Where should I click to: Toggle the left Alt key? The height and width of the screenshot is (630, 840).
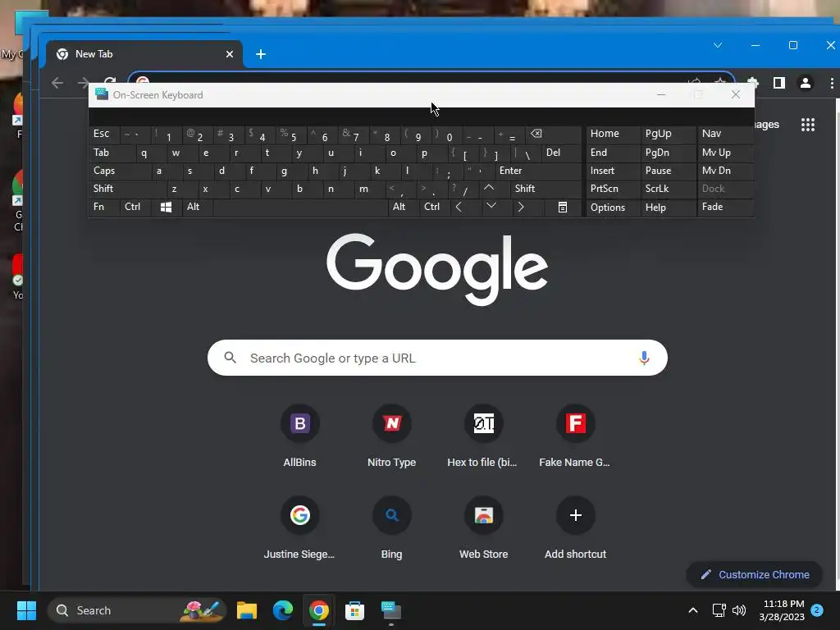[x=197, y=207]
